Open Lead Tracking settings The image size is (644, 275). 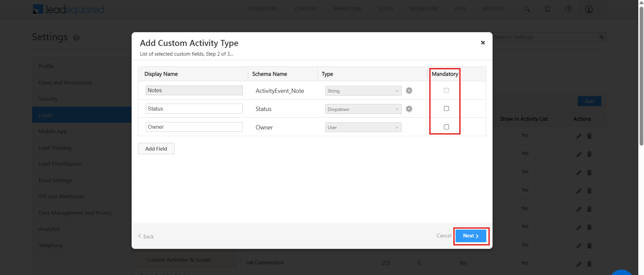click(82, 148)
